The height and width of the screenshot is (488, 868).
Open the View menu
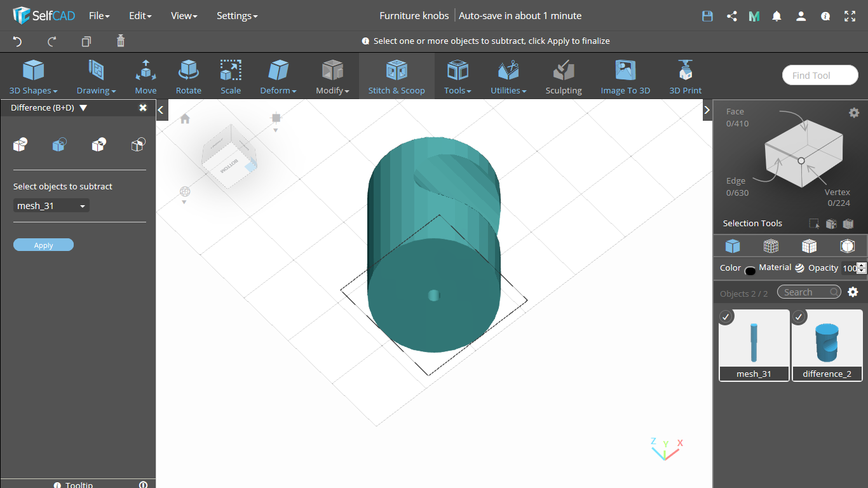(x=184, y=16)
